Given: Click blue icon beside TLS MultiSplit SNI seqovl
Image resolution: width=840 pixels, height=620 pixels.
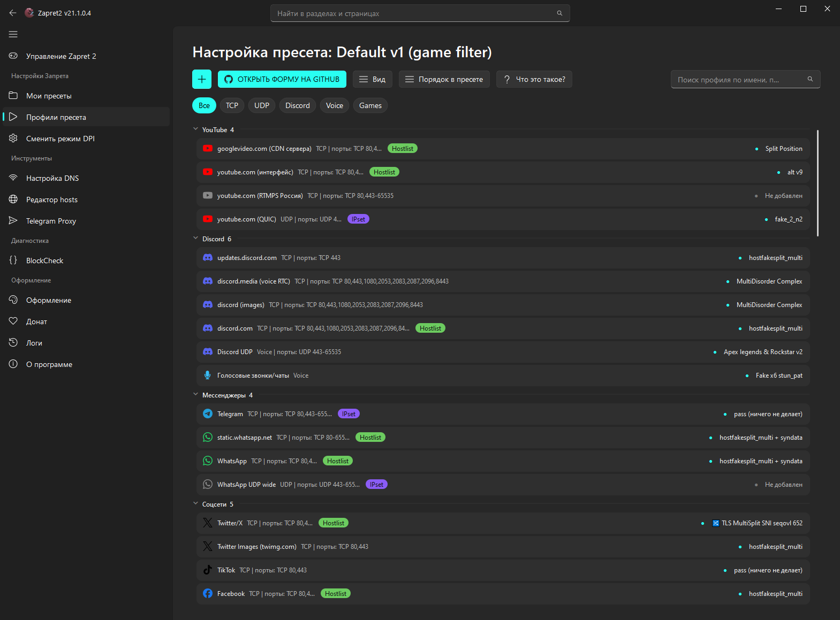Looking at the screenshot, I should pyautogui.click(x=716, y=523).
